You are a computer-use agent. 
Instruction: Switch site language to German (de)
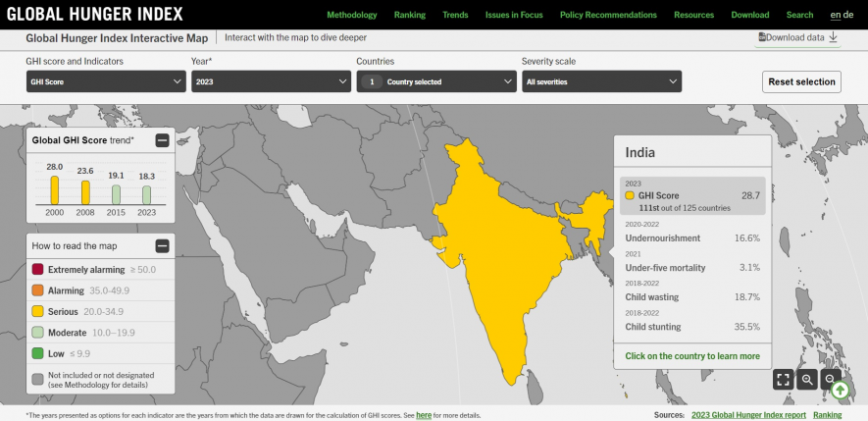tap(848, 15)
